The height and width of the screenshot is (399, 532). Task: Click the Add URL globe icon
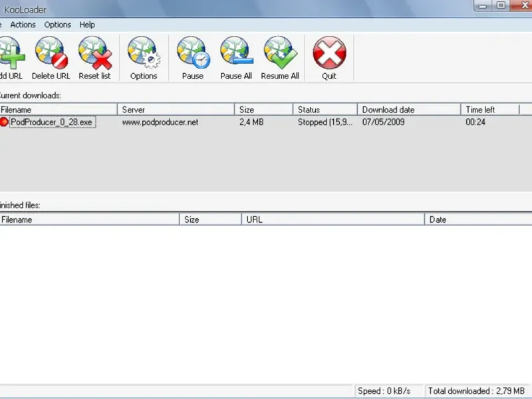click(12, 53)
